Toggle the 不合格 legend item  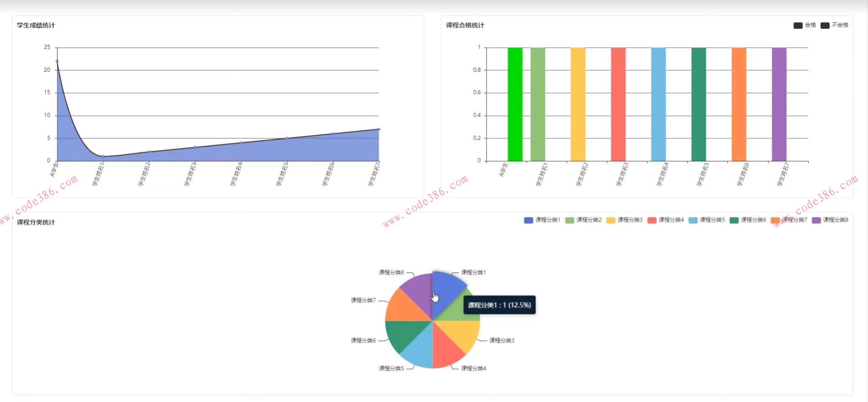[834, 25]
